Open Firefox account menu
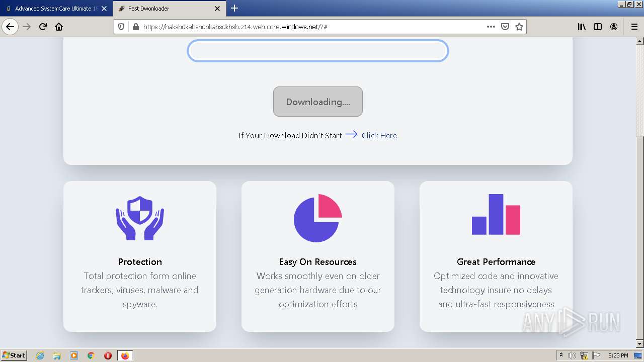The image size is (644, 362). pos(614,27)
